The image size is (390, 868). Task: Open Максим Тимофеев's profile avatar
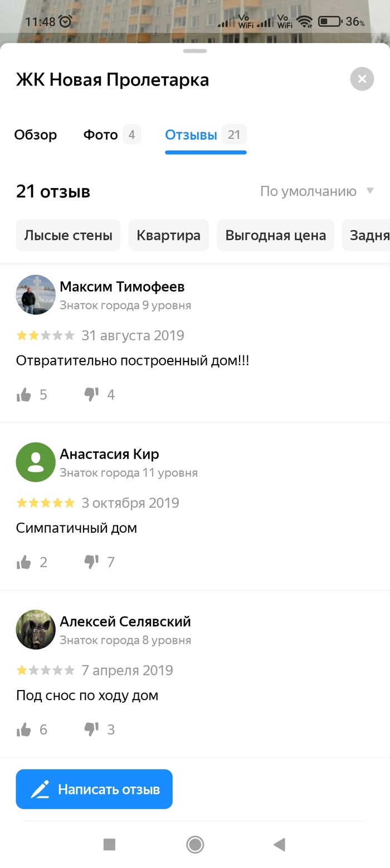pos(36,295)
